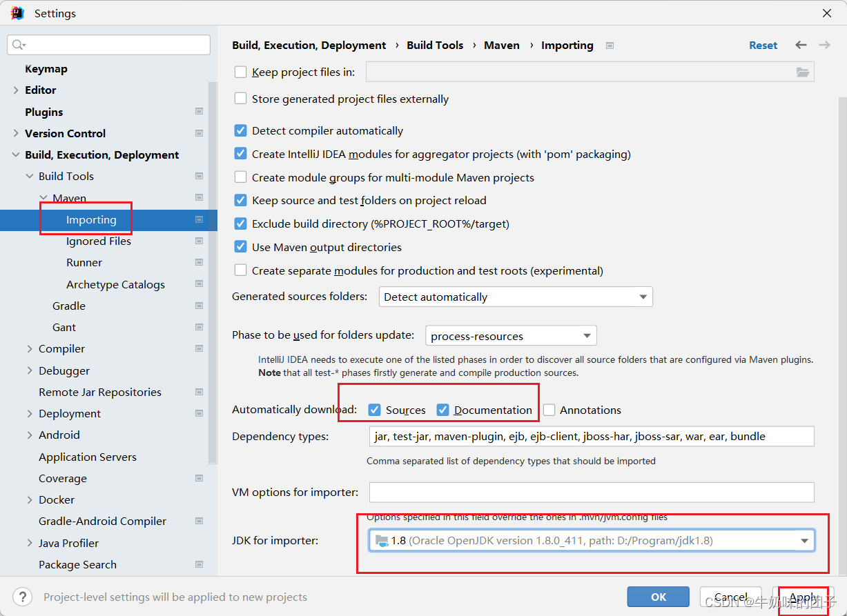Click the project-level icon next to Runner
The image size is (847, 616).
pos(199,262)
